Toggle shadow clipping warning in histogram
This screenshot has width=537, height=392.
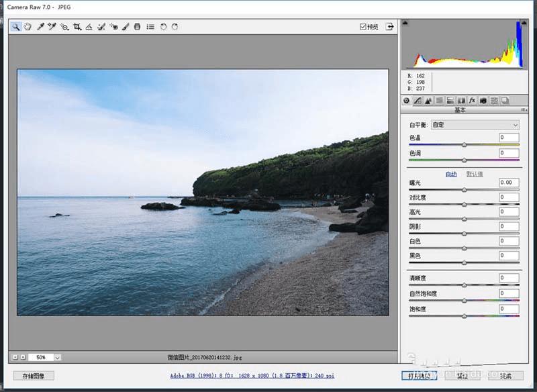pos(406,23)
